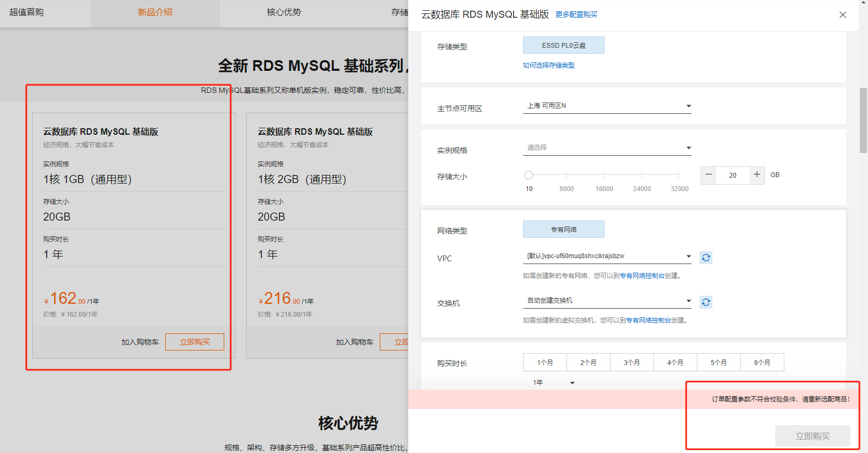Click 立即购买 on the 1核 1GB card
Image resolution: width=868 pixels, height=453 pixels.
tap(195, 342)
